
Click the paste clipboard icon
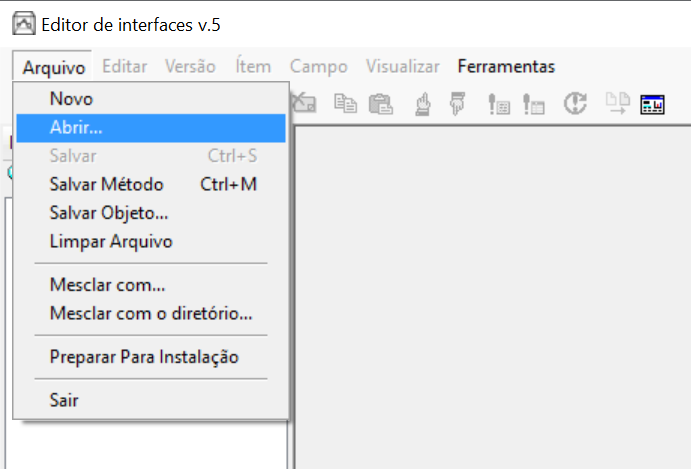380,102
